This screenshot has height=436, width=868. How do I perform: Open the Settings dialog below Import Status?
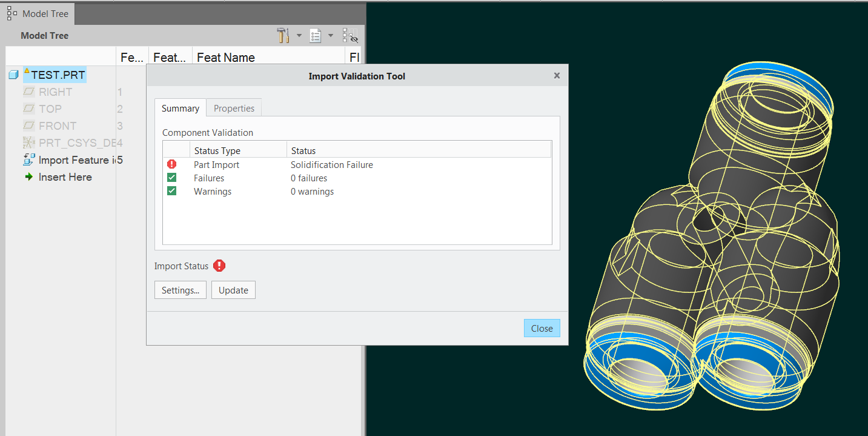[180, 290]
